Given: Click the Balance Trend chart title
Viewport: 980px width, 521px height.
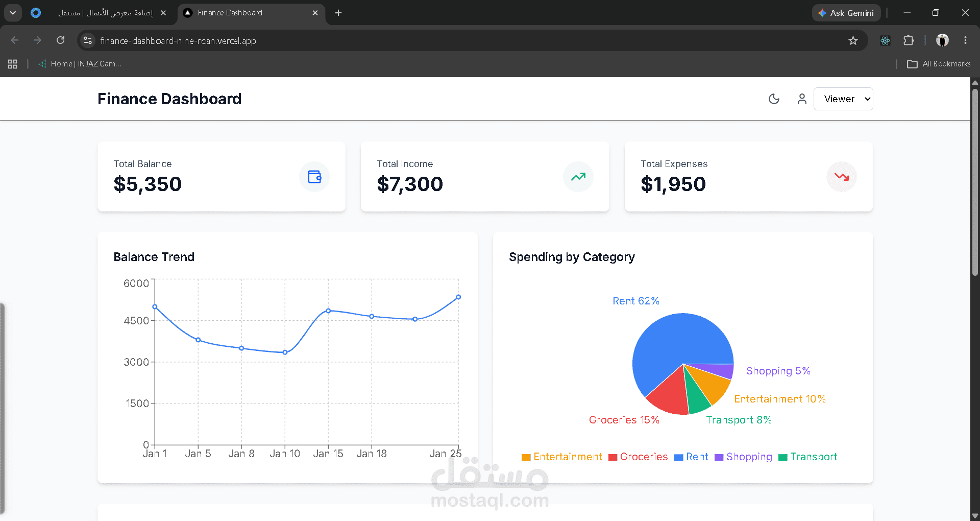Looking at the screenshot, I should (x=154, y=257).
